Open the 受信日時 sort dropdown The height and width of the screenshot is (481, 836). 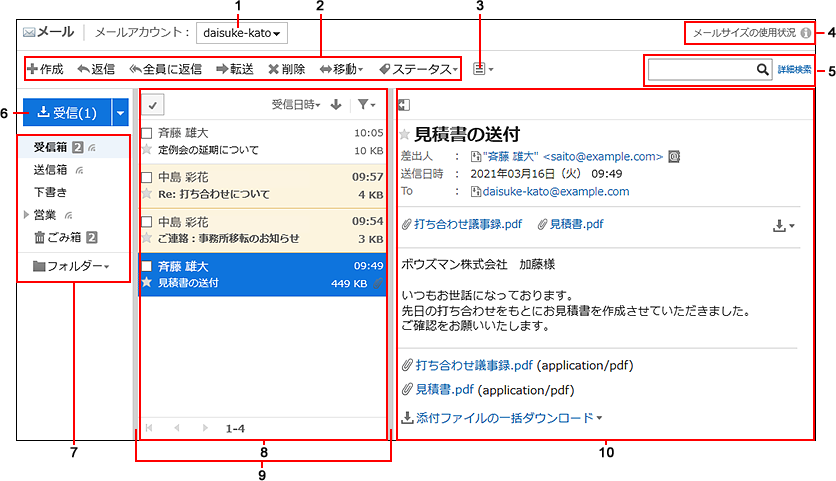pos(296,105)
